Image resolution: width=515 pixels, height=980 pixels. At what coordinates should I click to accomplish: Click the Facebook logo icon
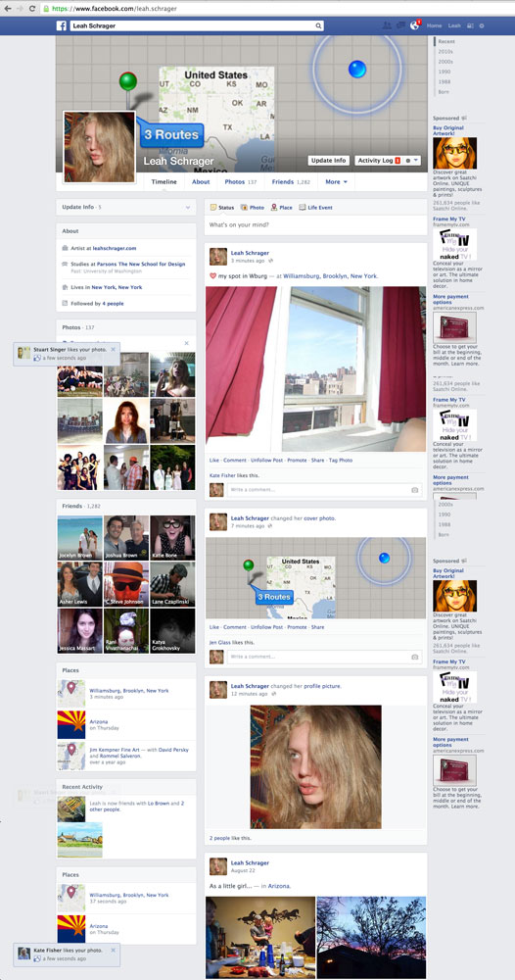coord(62,25)
